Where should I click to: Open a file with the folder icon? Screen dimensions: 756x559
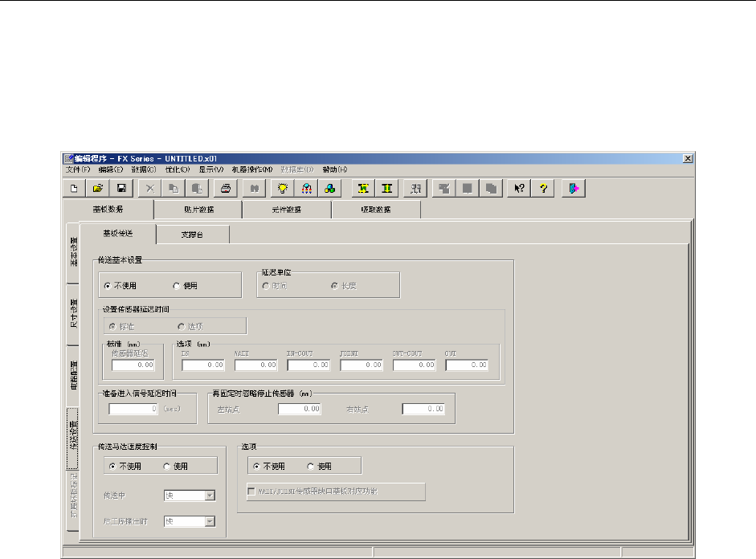coord(97,188)
